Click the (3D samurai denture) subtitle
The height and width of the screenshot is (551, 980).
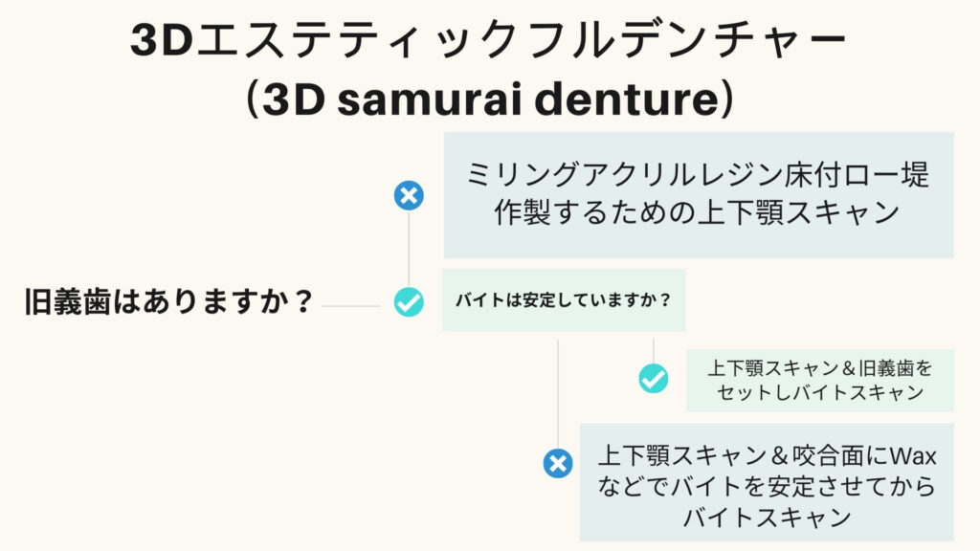(490, 99)
